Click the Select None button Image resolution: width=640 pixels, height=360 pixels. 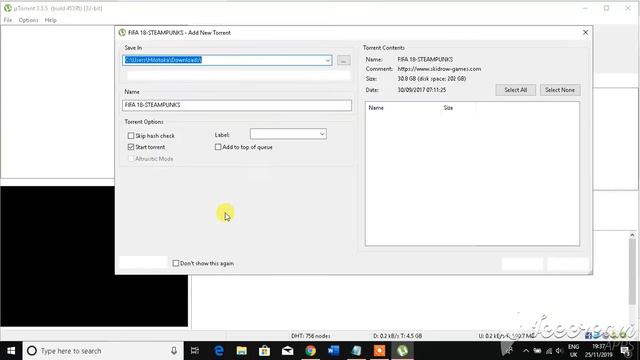coord(560,90)
